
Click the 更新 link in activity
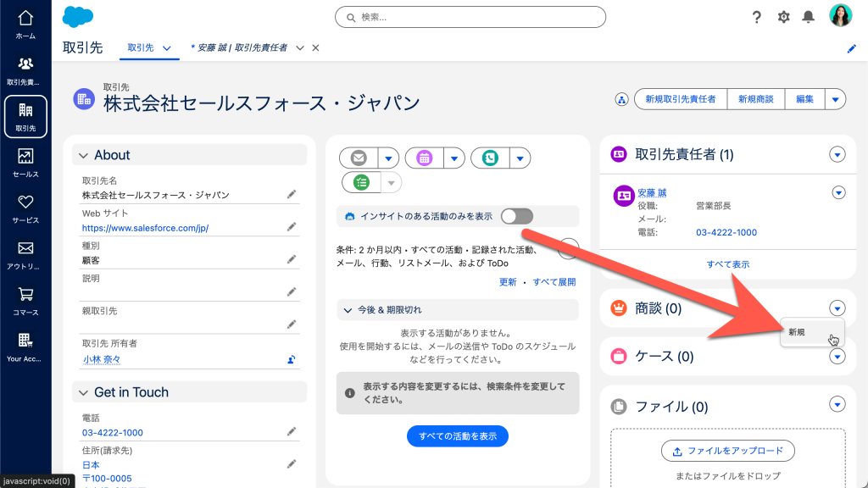pos(508,282)
